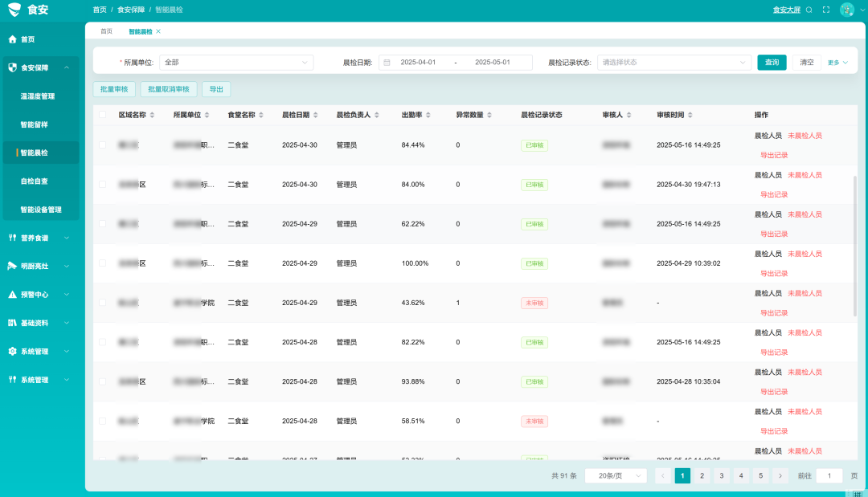Sort by 出勤率 column sort arrows

428,115
